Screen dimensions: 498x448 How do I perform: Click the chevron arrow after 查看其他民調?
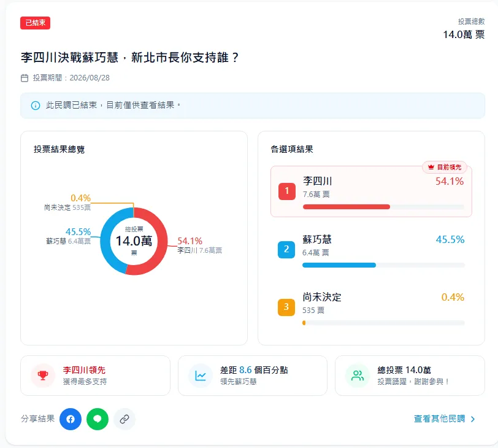pos(473,419)
